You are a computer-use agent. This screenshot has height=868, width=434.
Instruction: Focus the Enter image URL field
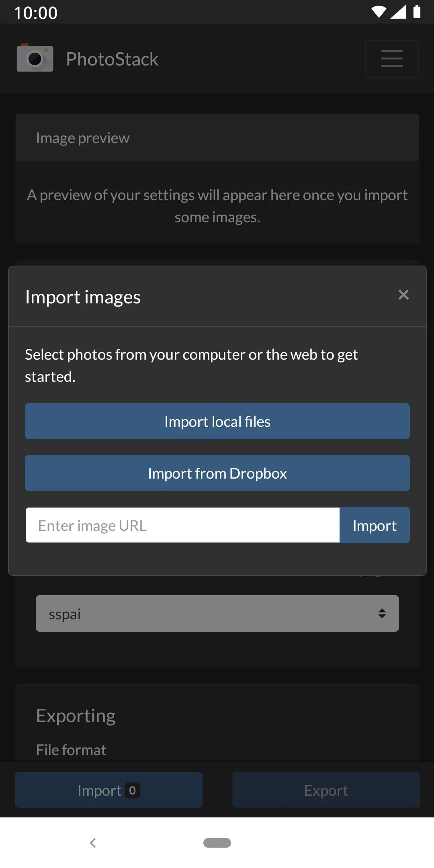click(182, 525)
